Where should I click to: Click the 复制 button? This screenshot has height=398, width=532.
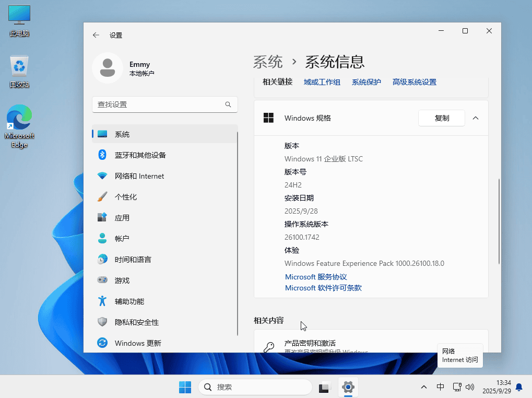(442, 118)
